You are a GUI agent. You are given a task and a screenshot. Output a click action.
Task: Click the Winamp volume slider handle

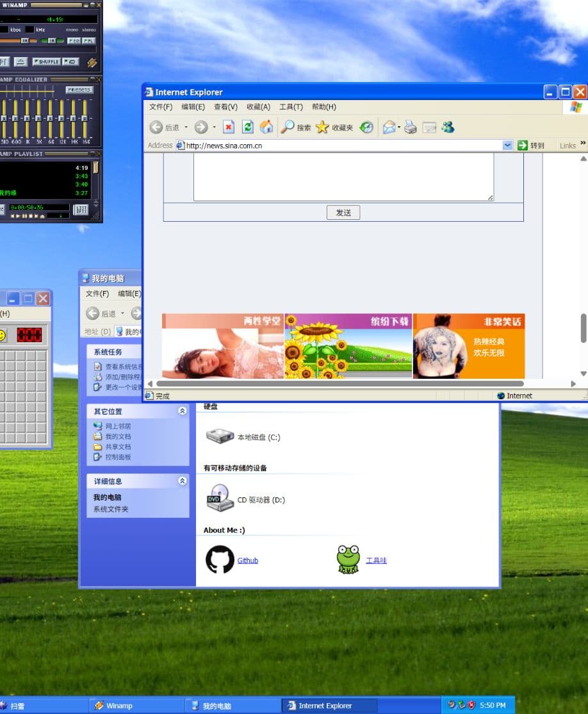(25, 41)
